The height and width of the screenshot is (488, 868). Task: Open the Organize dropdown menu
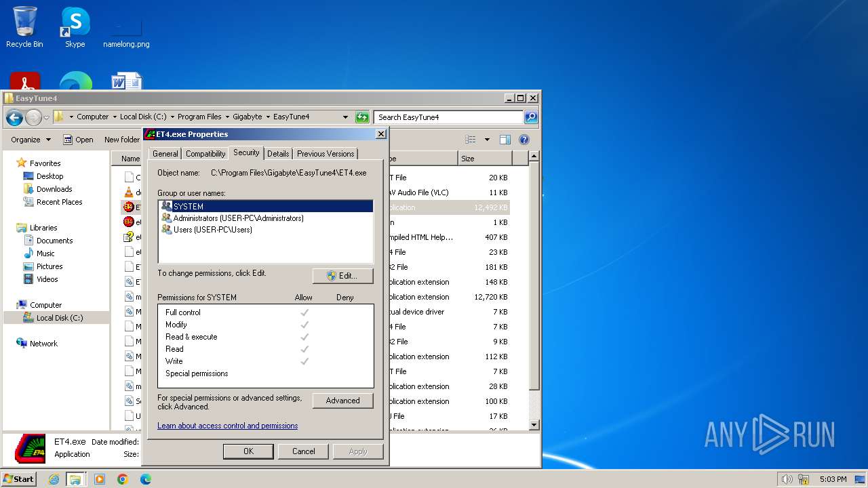(31, 140)
